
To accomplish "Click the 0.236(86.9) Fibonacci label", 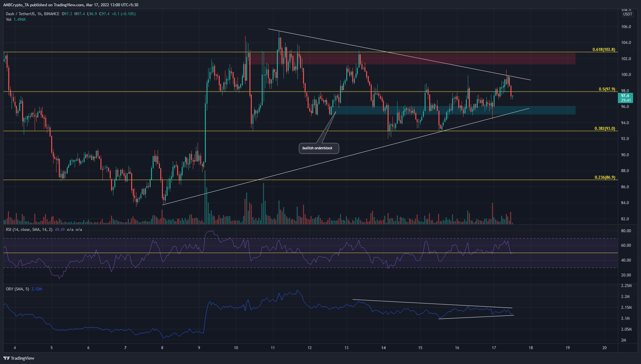I will [x=605, y=177].
